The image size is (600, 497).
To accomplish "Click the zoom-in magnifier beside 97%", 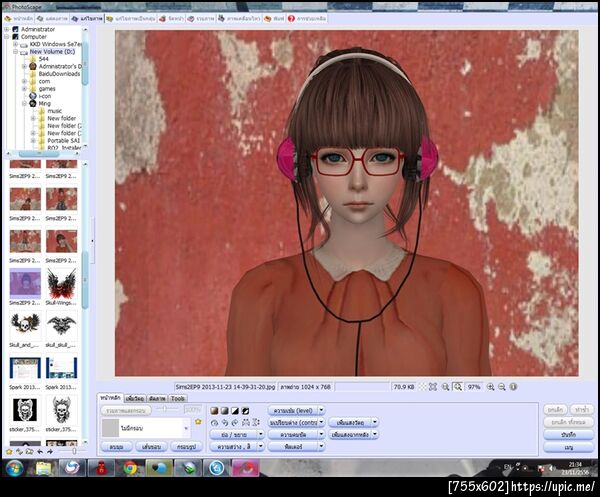I will pos(490,387).
